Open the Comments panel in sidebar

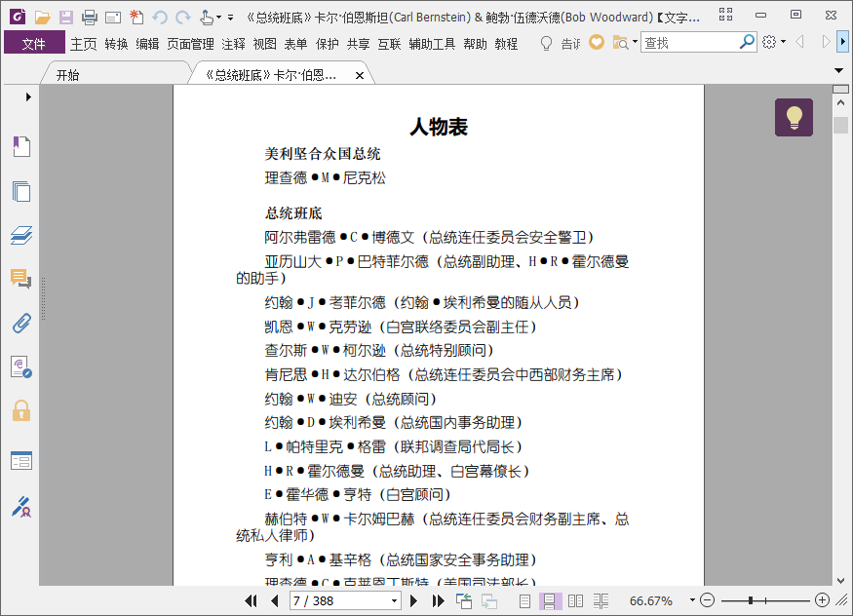pos(21,279)
